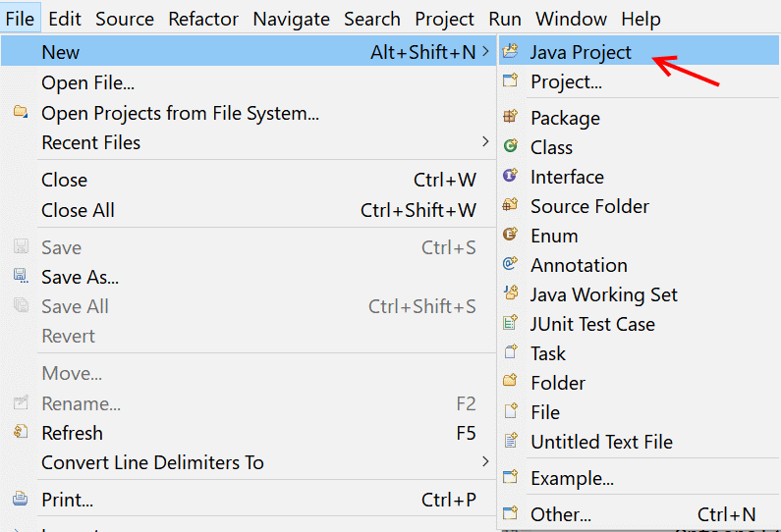Select JUnit Test Case entry

click(639, 324)
